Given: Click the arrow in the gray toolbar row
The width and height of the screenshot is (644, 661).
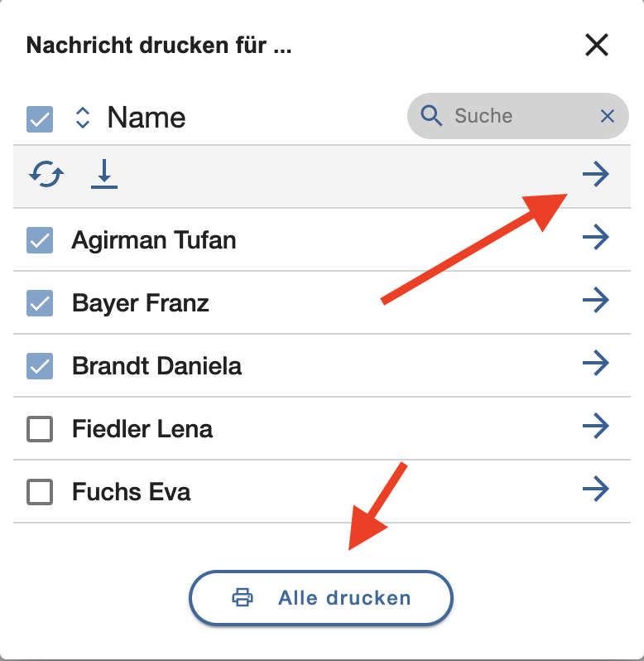Looking at the screenshot, I should [x=596, y=174].
